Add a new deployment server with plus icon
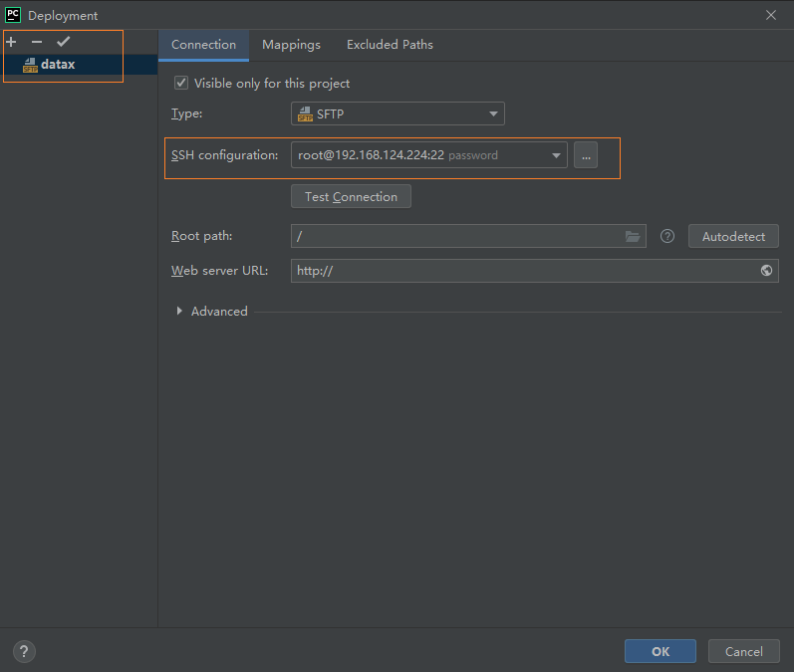The width and height of the screenshot is (794, 672). tap(11, 42)
